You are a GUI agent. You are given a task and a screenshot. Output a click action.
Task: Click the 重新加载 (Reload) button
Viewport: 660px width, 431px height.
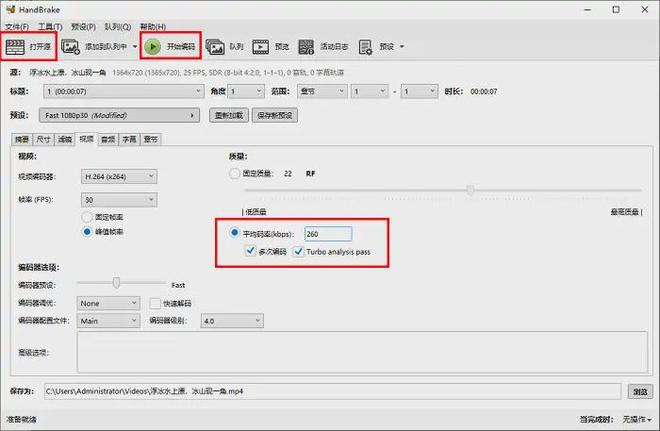click(229, 115)
